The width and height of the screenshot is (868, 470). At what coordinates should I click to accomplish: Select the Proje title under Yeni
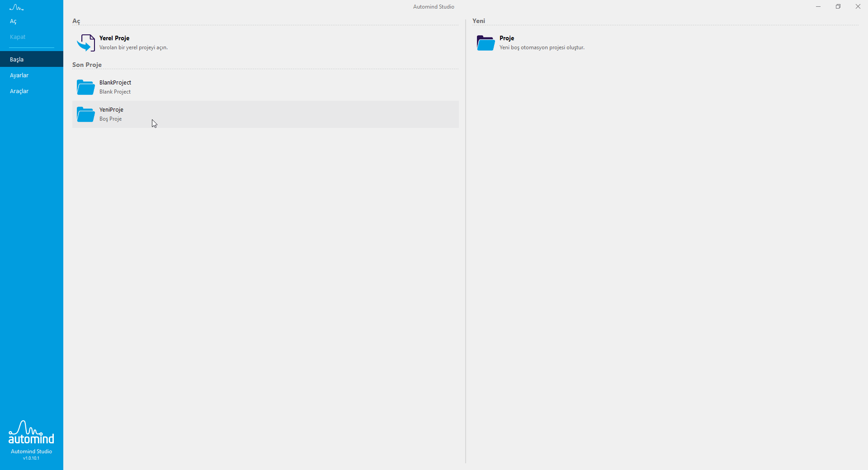(507, 38)
